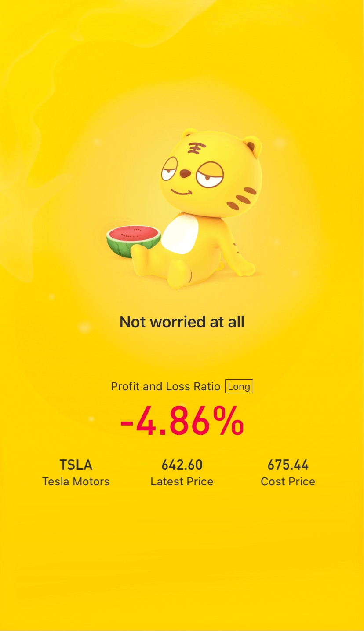Select the 'Not worried at all' caption

[x=182, y=322]
